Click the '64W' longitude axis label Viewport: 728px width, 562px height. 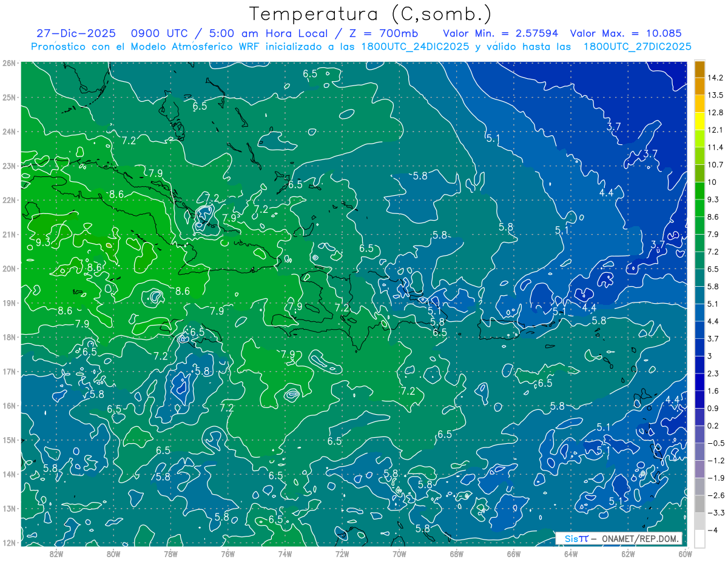(x=571, y=553)
